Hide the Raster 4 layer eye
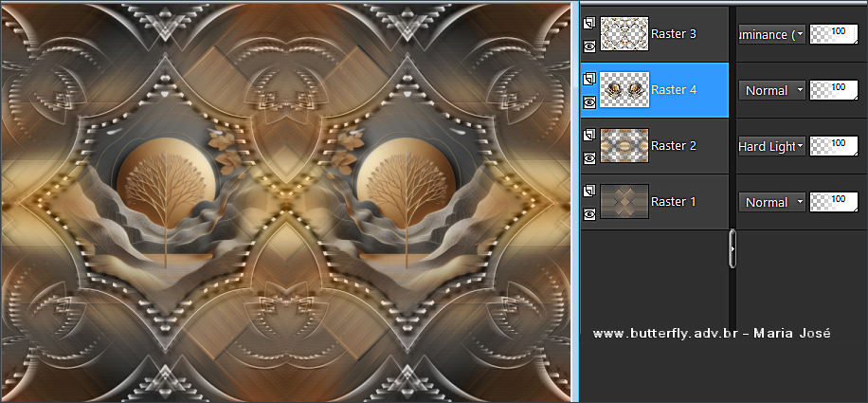 (589, 101)
